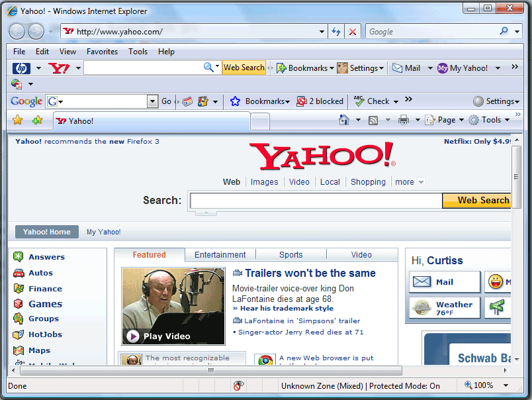Click the HP logo toolbar icon
Screen dimensions: 532x400
click(x=21, y=68)
